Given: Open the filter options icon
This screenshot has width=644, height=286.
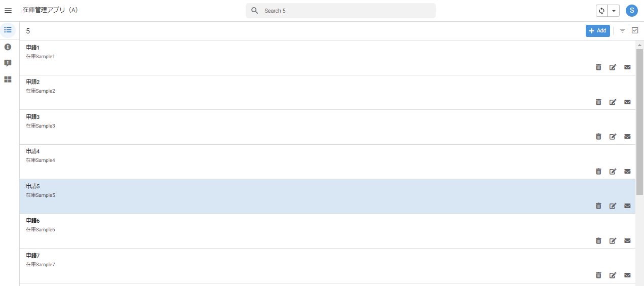Looking at the screenshot, I should point(623,31).
